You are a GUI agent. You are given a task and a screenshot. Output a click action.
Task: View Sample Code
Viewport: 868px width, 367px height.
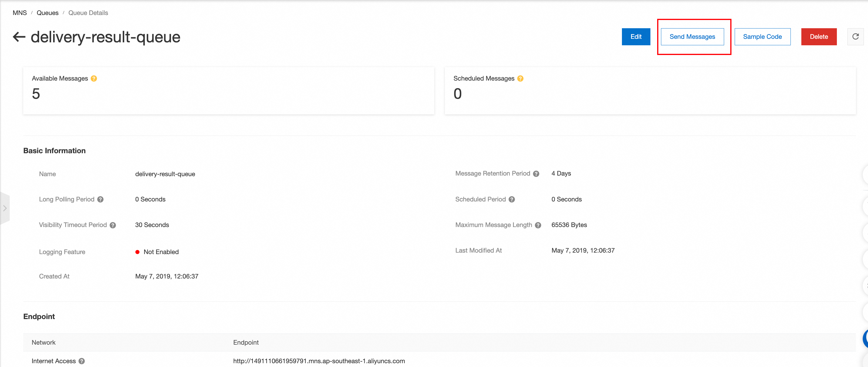(762, 37)
